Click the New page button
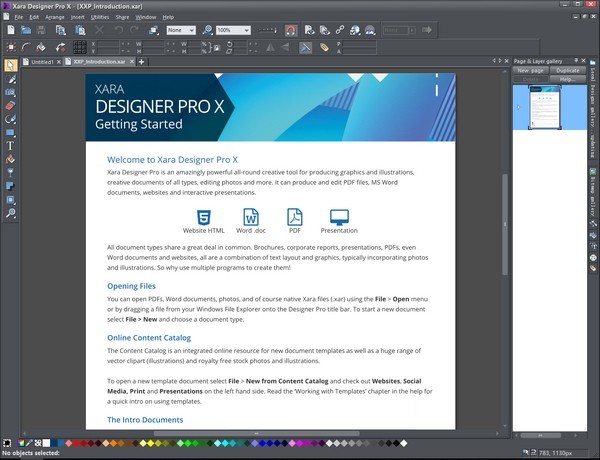The image size is (600, 460). point(530,71)
